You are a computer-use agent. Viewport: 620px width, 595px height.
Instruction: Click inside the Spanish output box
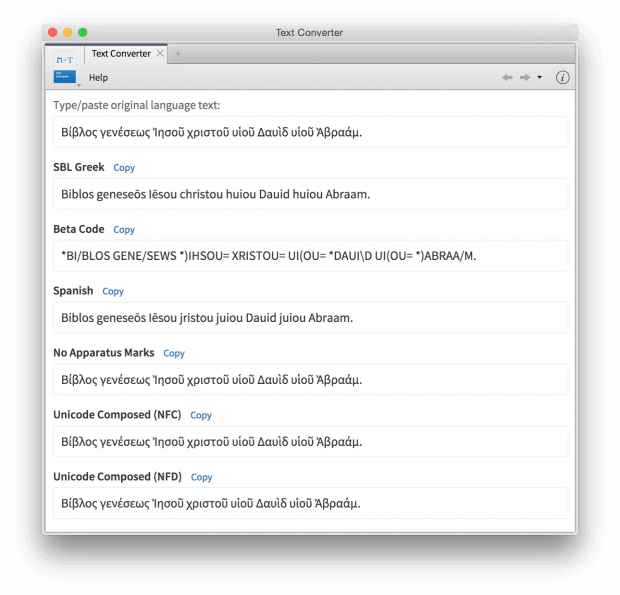[310, 318]
